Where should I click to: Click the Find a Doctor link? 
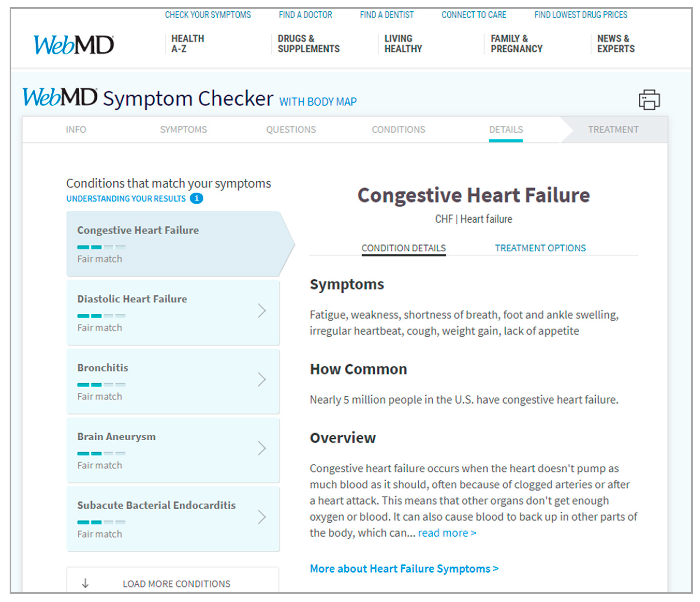[x=305, y=15]
